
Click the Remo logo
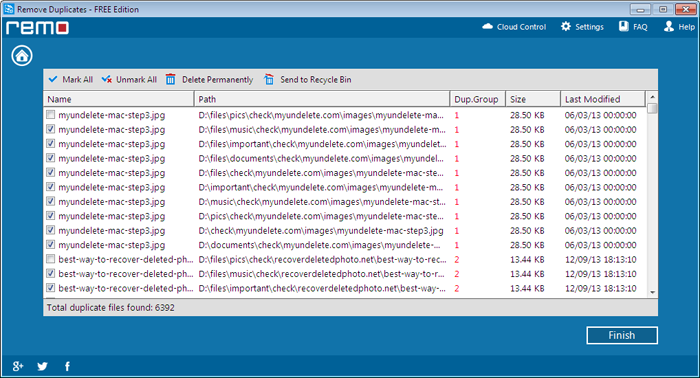[x=38, y=28]
